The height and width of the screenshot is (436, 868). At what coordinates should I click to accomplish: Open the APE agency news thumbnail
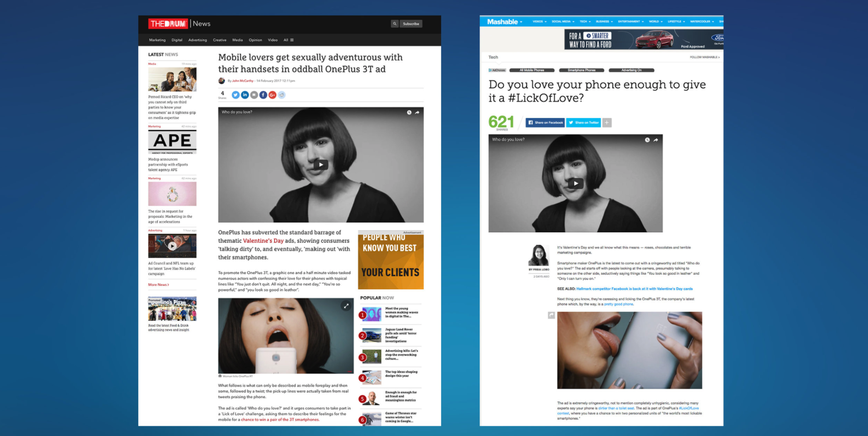pyautogui.click(x=172, y=142)
